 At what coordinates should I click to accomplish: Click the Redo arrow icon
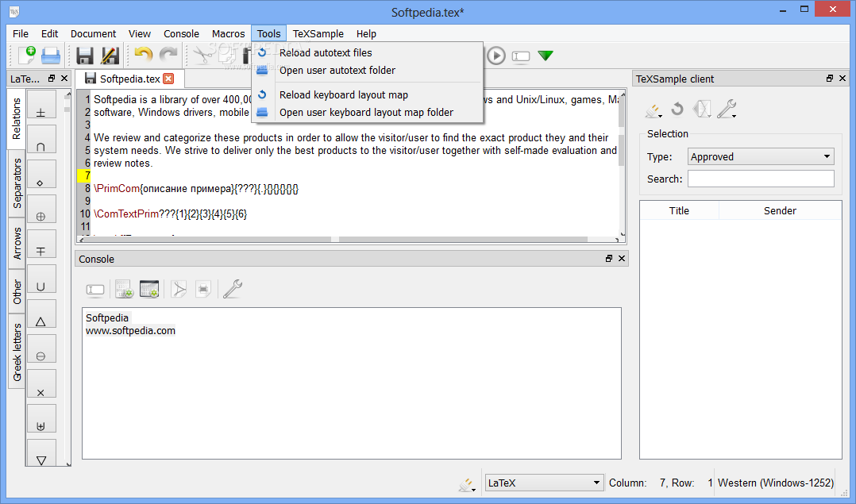coord(168,55)
